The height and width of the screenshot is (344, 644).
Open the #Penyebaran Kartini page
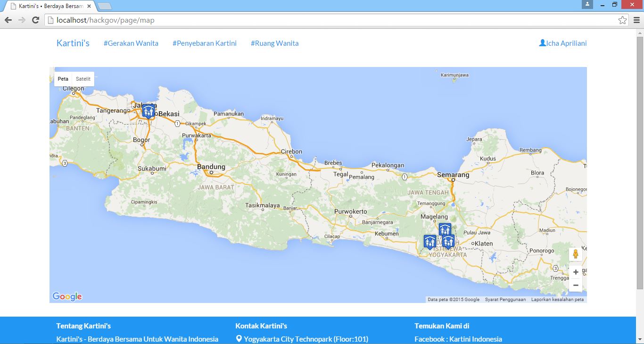[x=205, y=43]
